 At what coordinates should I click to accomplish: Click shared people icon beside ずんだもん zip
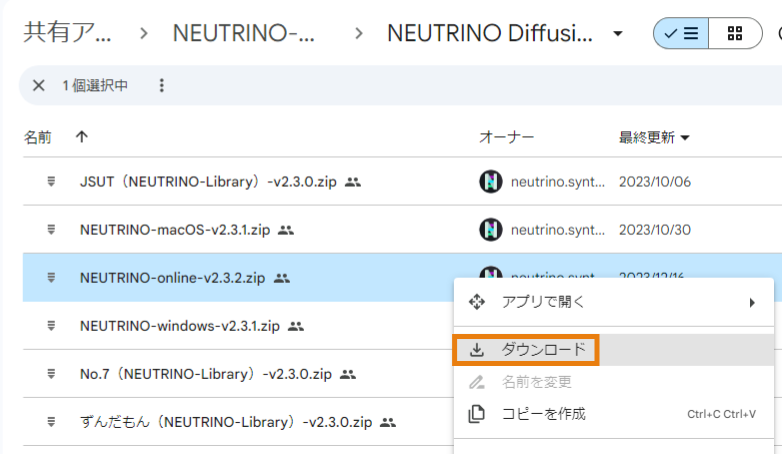388,423
